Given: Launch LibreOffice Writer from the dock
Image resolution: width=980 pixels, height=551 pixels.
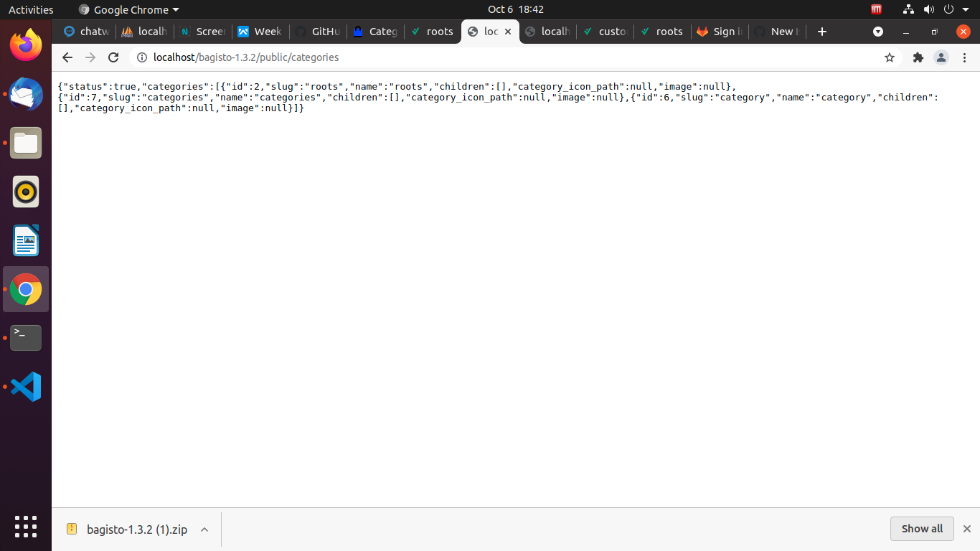Looking at the screenshot, I should click(x=26, y=240).
